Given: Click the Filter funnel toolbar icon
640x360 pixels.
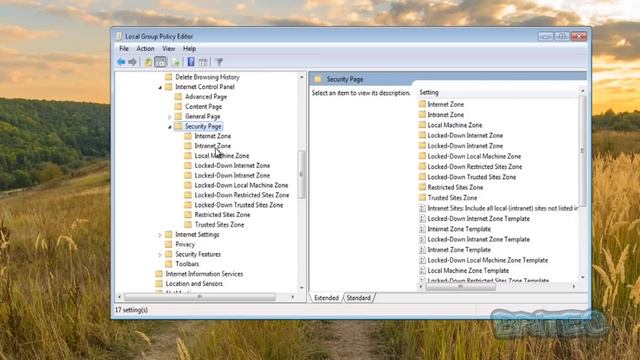Looking at the screenshot, I should click(x=219, y=62).
